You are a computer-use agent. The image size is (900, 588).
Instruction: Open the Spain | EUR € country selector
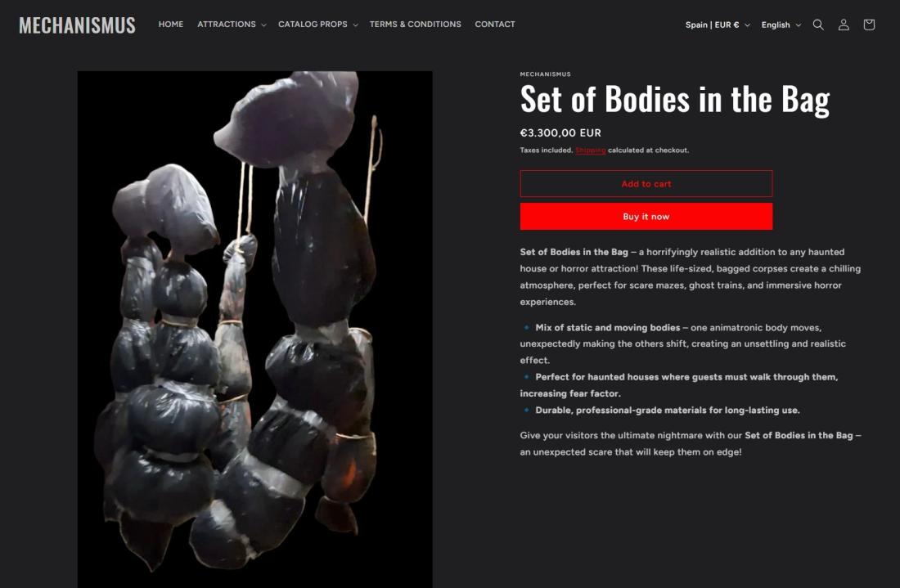pyautogui.click(x=718, y=25)
